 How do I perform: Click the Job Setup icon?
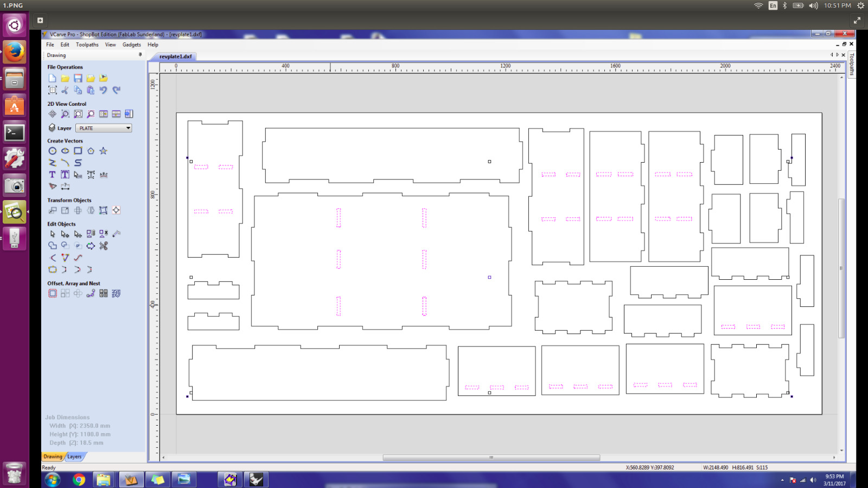pos(52,90)
